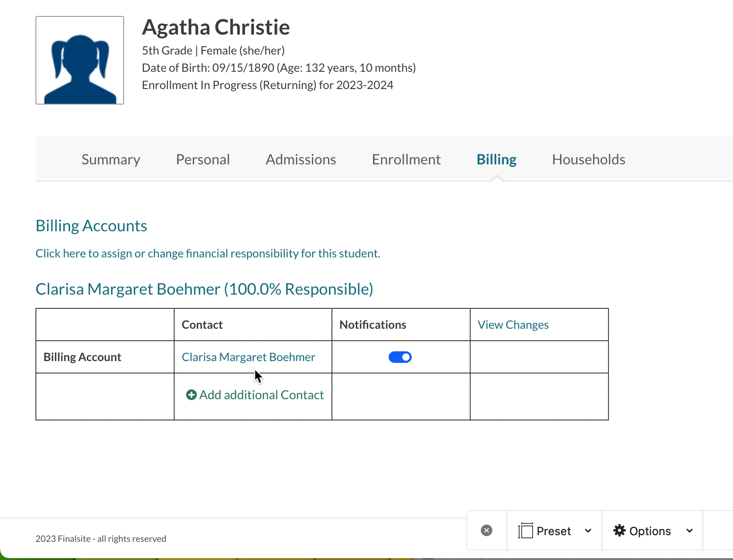Open the Households tab
Screen dimensions: 733x560
click(589, 159)
